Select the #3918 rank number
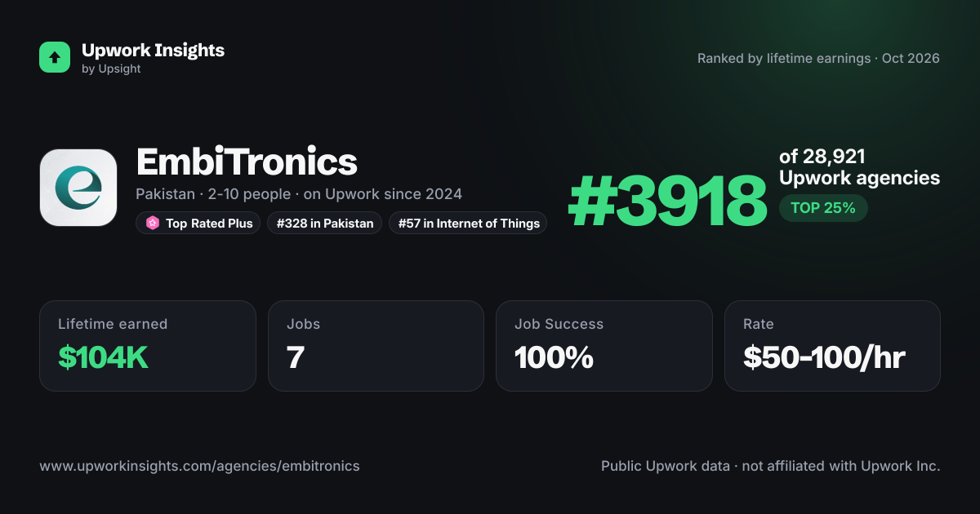 click(668, 201)
